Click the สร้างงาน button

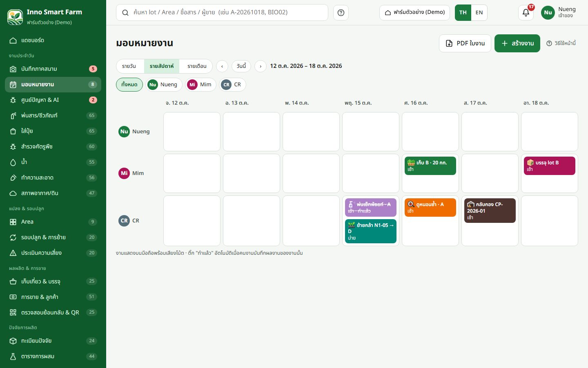point(517,43)
